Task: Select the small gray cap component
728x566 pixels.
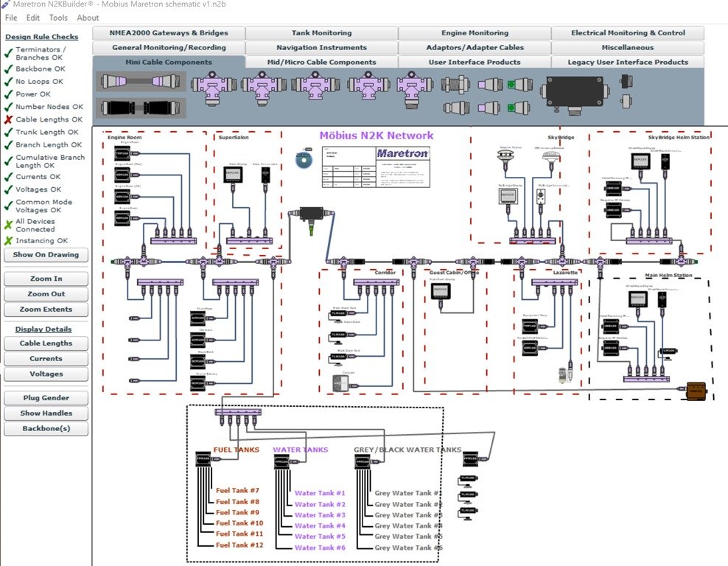Action: point(626,101)
